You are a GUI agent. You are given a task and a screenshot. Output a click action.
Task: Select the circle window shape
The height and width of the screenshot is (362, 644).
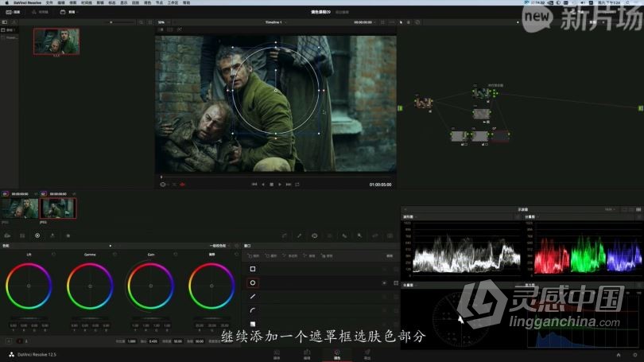[x=253, y=282]
